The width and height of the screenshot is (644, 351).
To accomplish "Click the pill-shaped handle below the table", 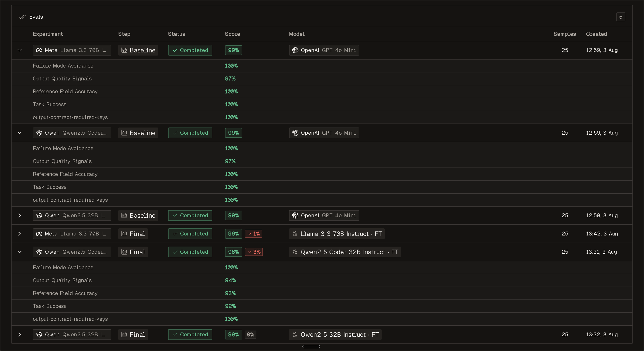I will pos(311,347).
